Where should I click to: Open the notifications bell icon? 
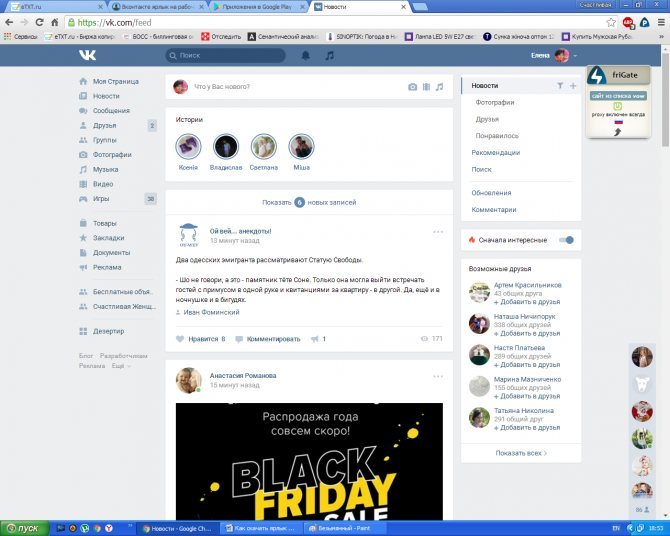(306, 56)
